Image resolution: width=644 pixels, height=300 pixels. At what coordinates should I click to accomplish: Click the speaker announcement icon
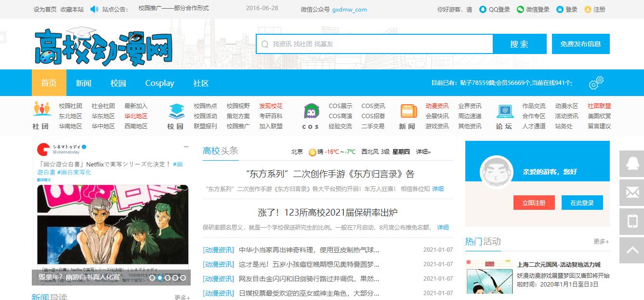[94, 9]
